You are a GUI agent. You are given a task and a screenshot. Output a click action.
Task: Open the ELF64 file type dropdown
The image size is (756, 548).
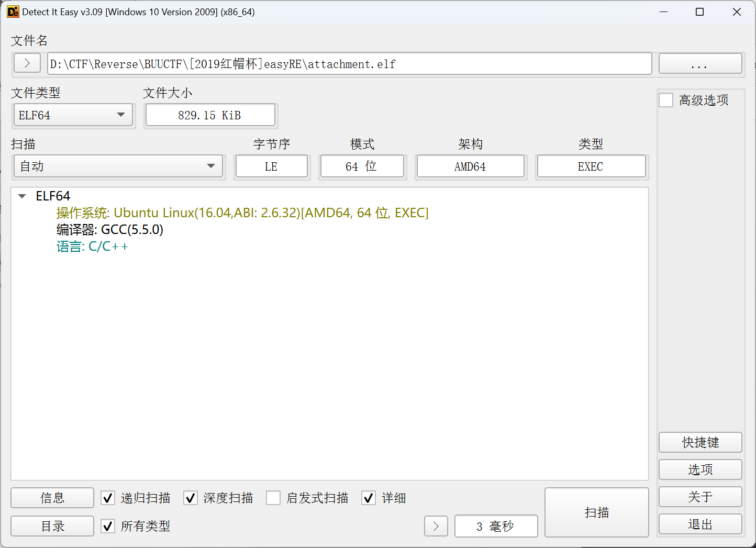click(x=73, y=115)
